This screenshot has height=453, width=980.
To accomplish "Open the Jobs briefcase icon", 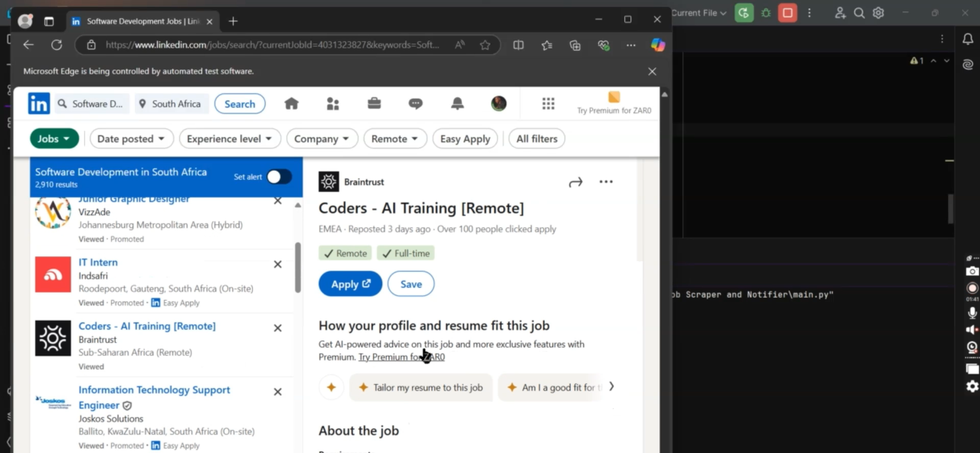I will 374,104.
